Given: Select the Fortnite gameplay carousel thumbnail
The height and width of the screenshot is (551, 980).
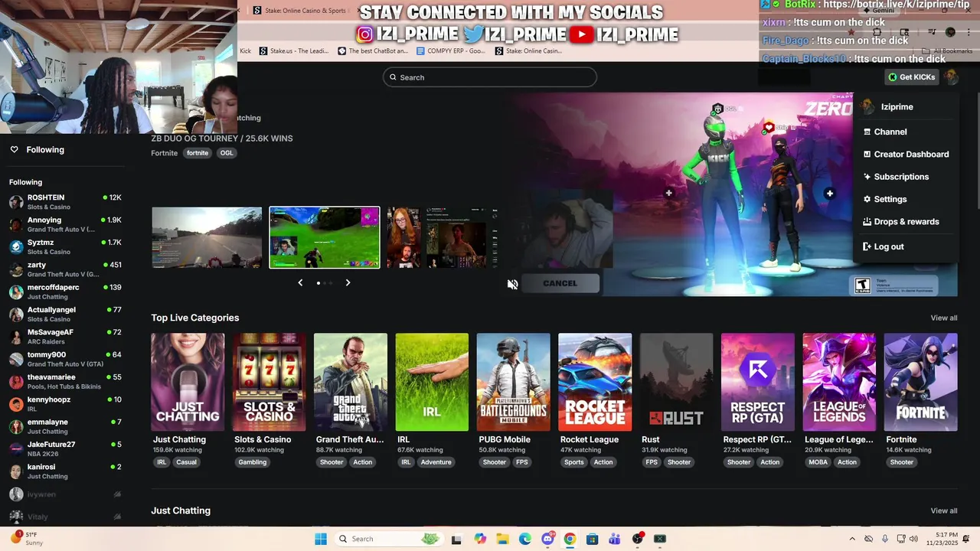Looking at the screenshot, I should [325, 237].
